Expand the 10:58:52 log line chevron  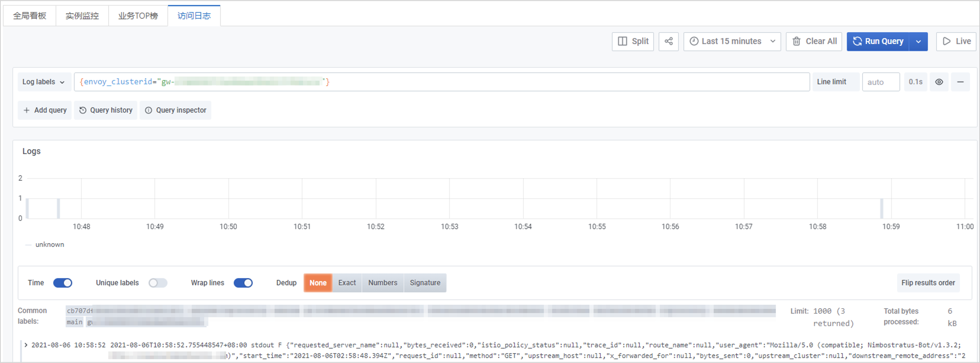[26, 345]
